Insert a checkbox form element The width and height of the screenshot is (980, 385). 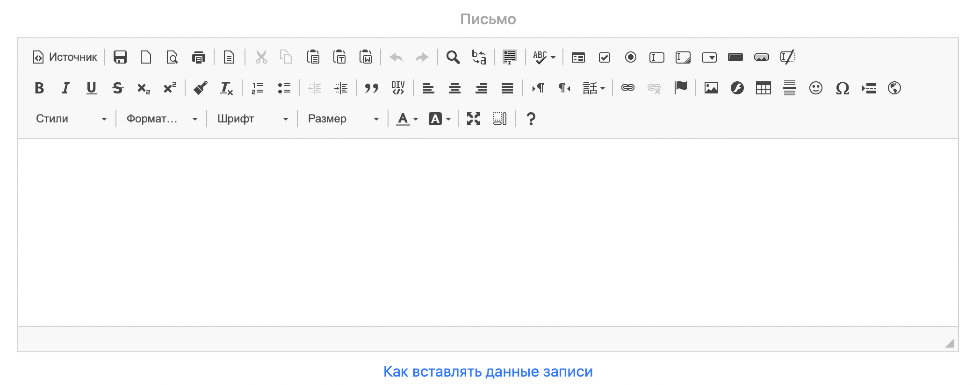604,57
